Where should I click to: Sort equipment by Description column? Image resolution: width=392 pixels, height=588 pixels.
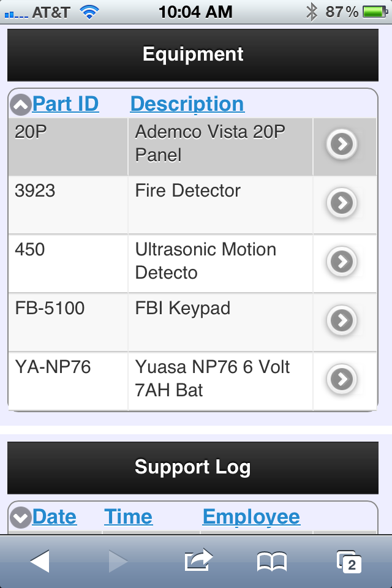click(x=187, y=104)
